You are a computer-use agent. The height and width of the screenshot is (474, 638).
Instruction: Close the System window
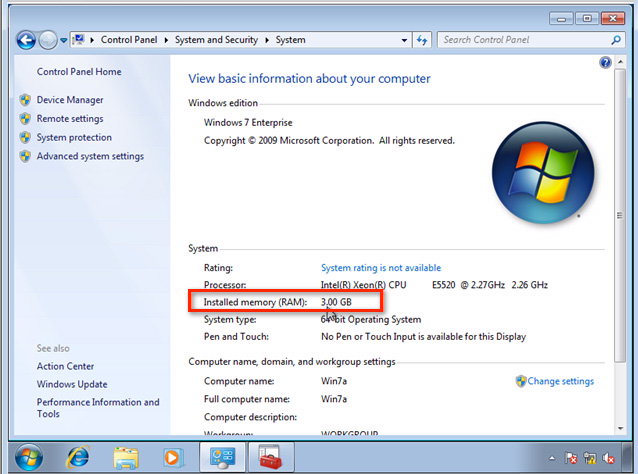click(x=614, y=19)
